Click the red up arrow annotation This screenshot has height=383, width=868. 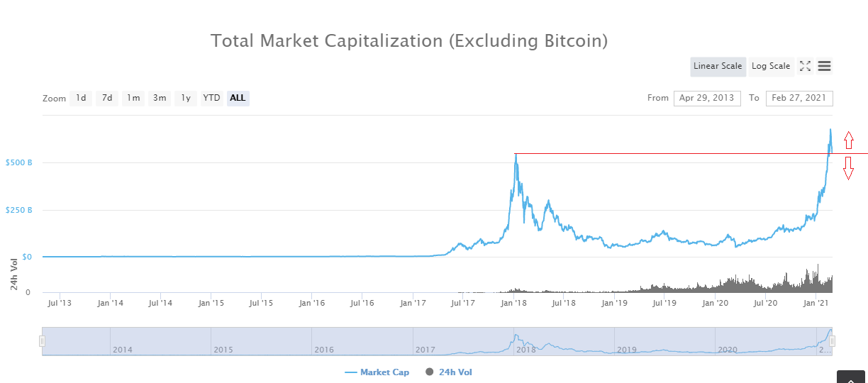847,140
